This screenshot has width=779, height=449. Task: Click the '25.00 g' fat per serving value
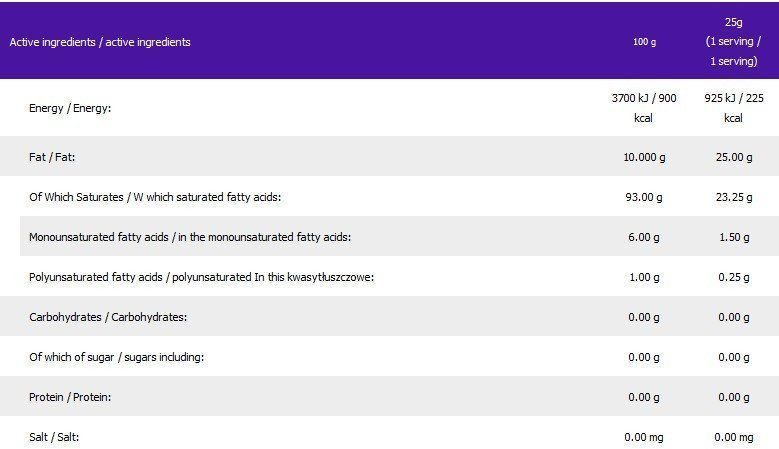click(734, 157)
